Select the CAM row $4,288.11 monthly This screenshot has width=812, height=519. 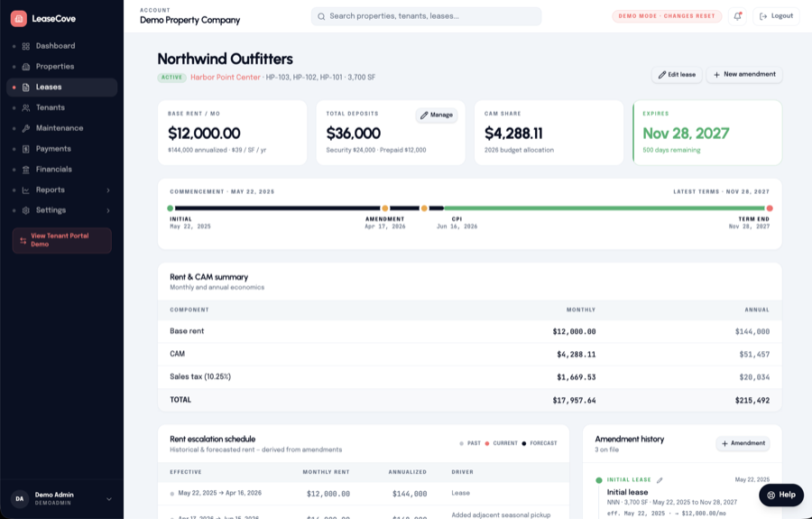coord(470,355)
